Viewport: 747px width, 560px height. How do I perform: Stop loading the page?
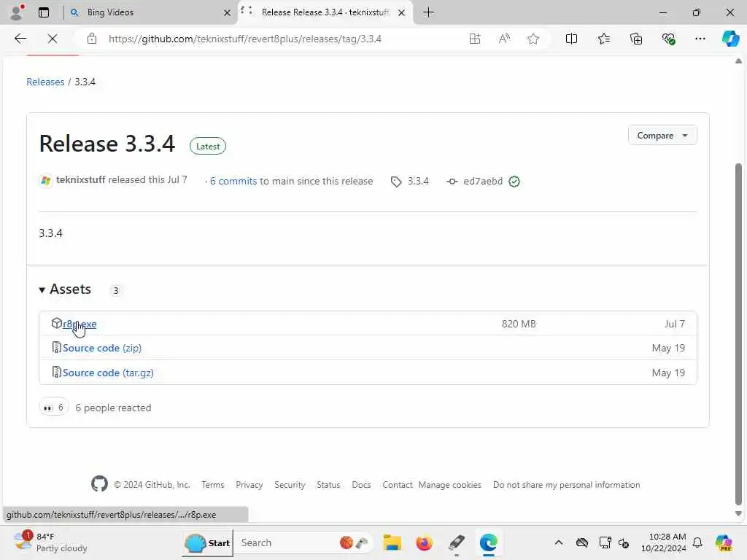(53, 39)
